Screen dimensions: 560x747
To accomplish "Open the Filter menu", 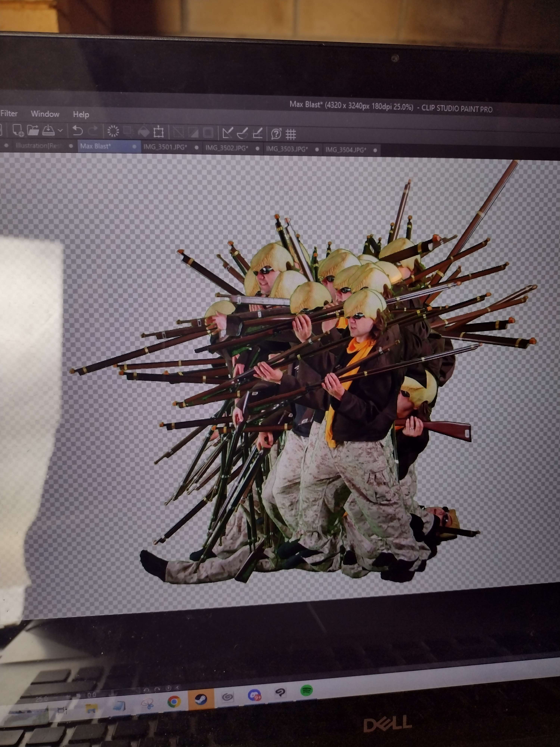I will [9, 114].
